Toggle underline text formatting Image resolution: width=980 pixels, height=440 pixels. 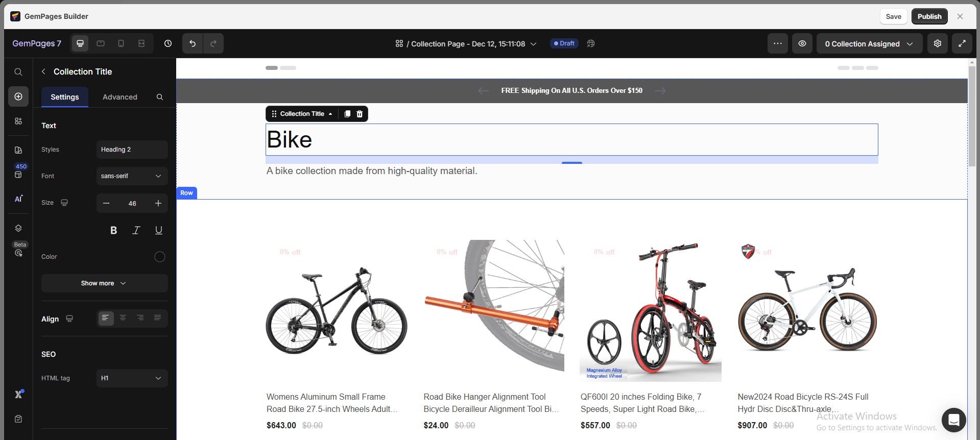158,230
